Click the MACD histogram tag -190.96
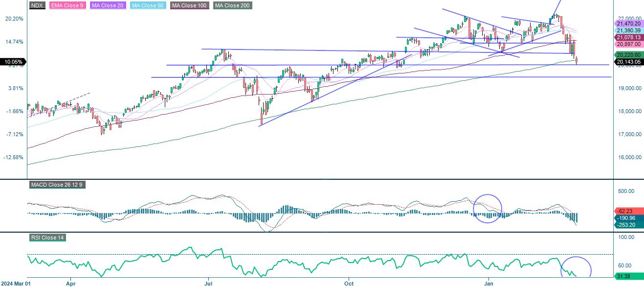Image resolution: width=644 pixels, height=287 pixels. (625, 217)
